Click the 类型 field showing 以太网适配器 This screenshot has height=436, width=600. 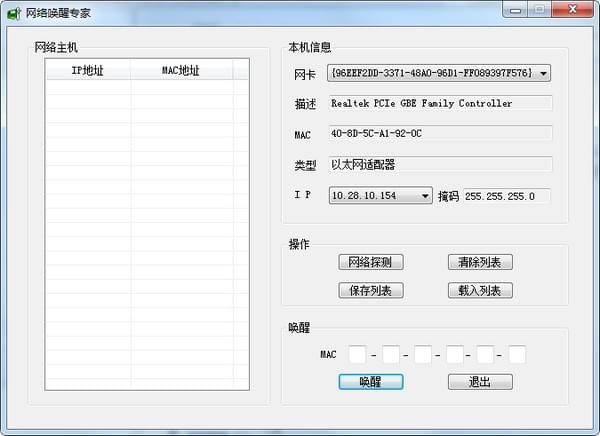tap(440, 164)
